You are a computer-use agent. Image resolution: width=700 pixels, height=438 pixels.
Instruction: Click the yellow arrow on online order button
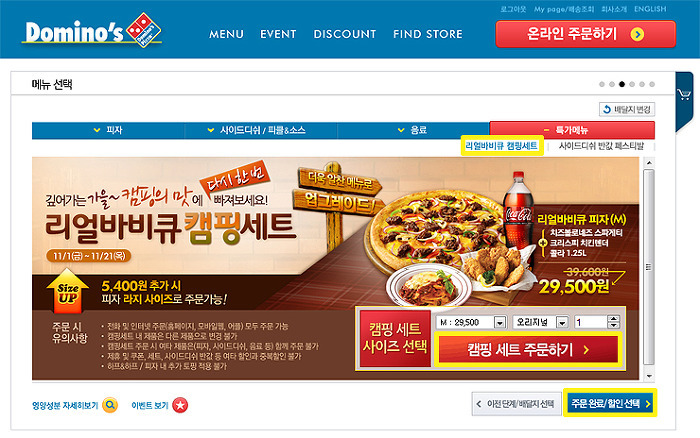pyautogui.click(x=637, y=34)
